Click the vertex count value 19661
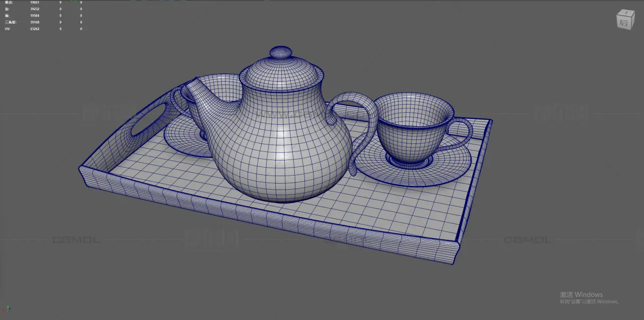 pos(35,3)
